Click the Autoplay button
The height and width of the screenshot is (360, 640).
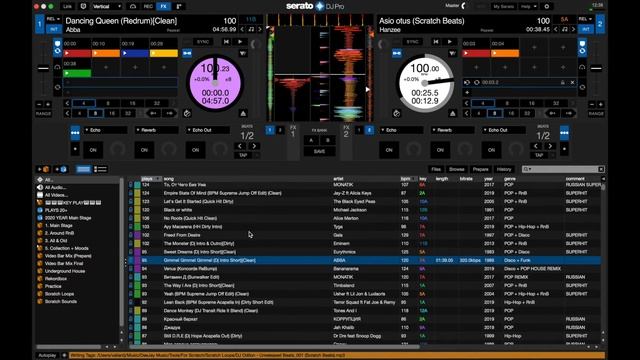point(47,356)
